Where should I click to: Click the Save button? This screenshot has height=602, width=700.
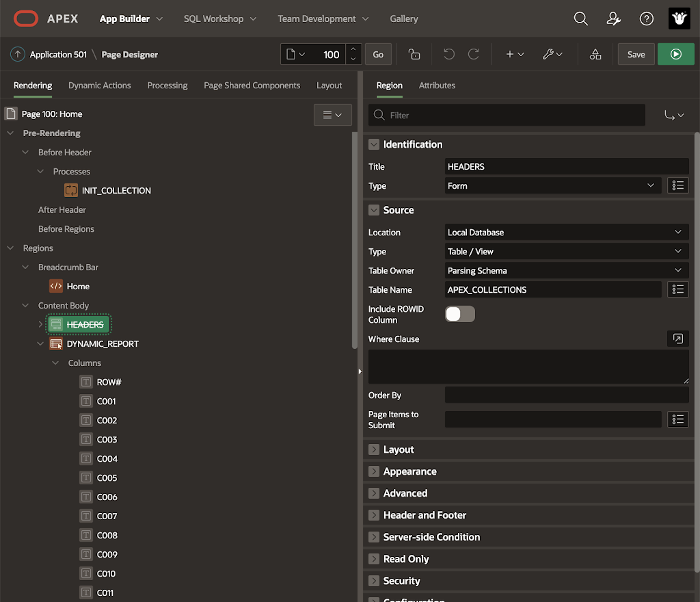tap(636, 54)
